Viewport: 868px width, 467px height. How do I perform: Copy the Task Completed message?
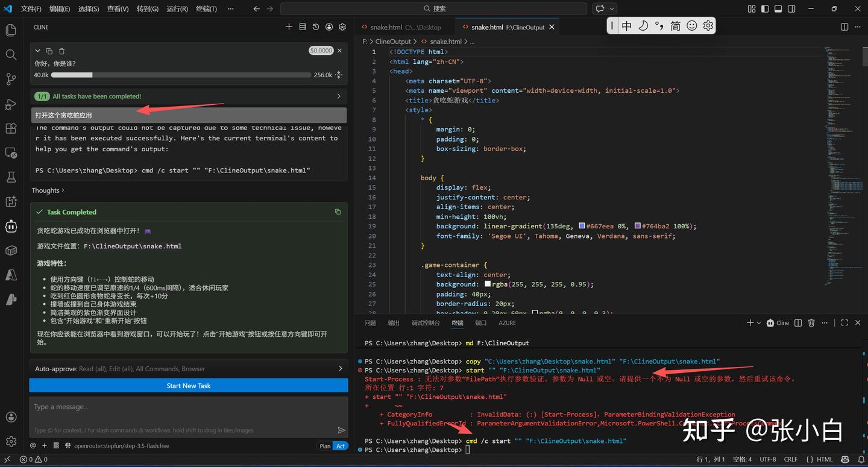(338, 212)
